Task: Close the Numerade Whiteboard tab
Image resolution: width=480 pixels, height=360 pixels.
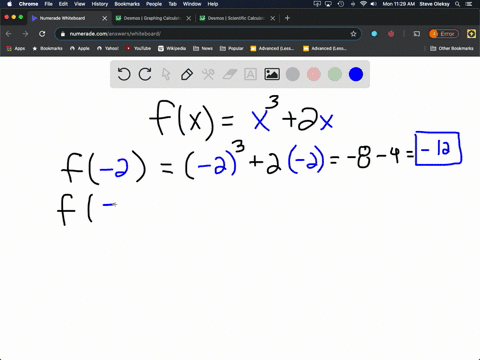Action: coord(104,18)
